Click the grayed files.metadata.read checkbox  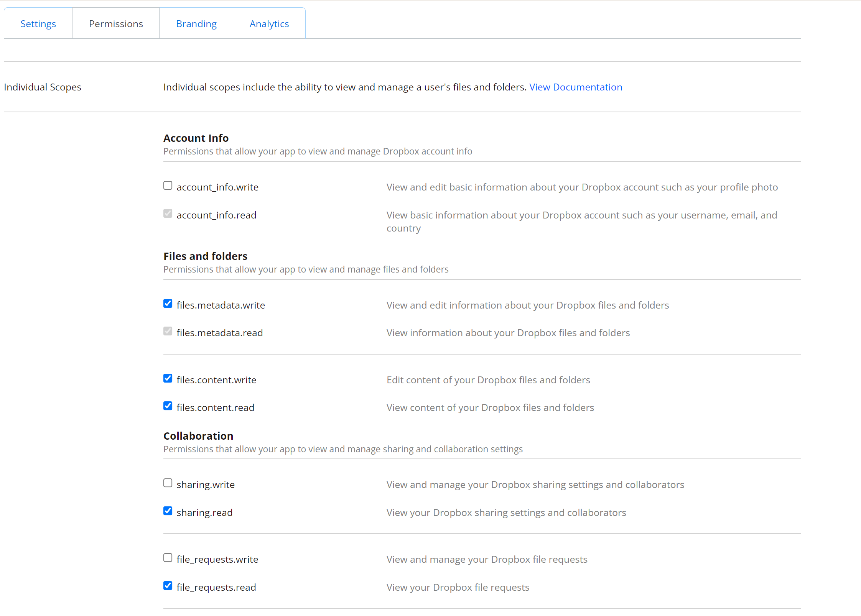coord(168,331)
